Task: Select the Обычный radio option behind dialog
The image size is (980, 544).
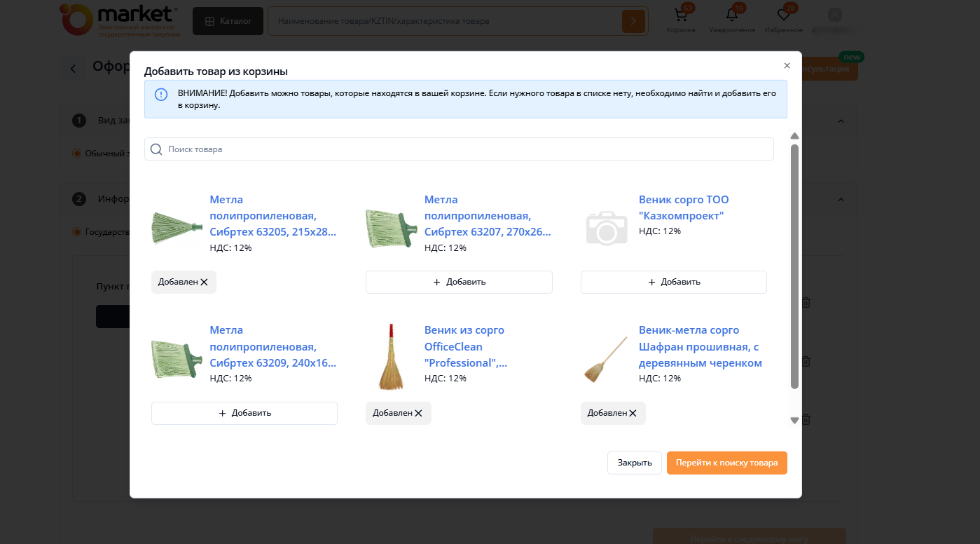Action: [77, 153]
